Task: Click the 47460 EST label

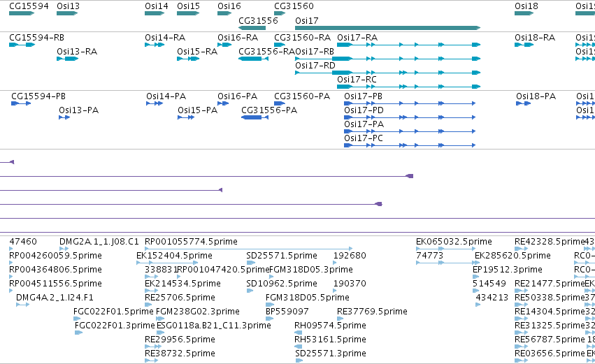Action: (x=23, y=242)
